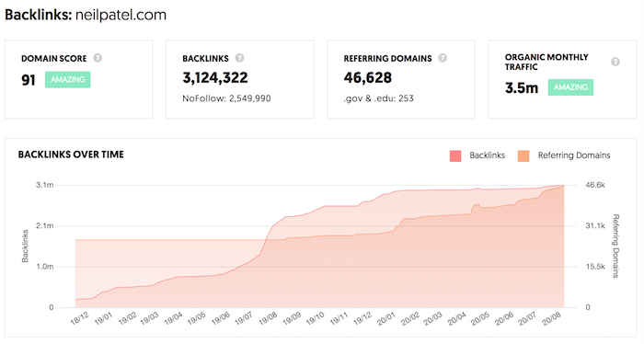Click the BACKLINKS OVER TIME chart title
The height and width of the screenshot is (344, 644).
point(71,155)
